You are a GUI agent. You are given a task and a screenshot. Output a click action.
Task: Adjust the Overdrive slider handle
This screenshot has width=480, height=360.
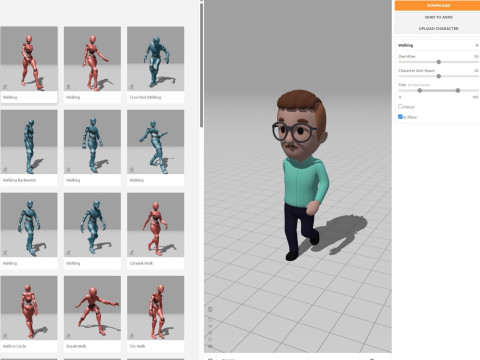point(439,62)
